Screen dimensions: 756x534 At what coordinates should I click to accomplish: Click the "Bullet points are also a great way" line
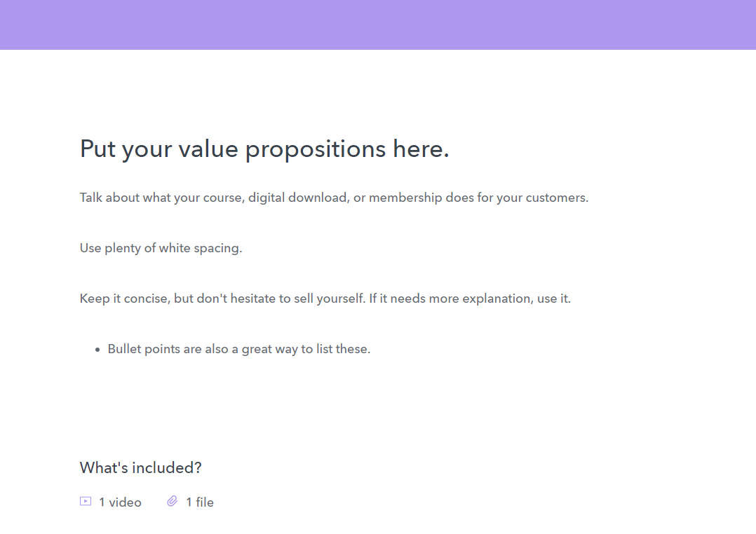[x=203, y=349]
